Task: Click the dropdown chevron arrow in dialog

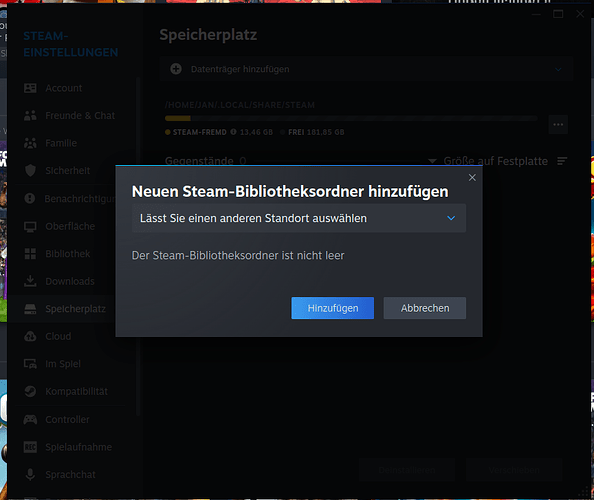Action: point(451,218)
